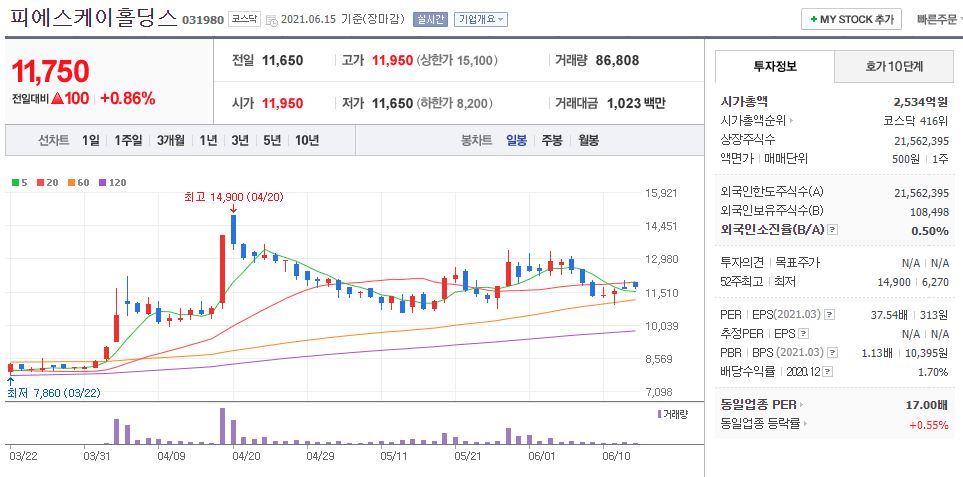The width and height of the screenshot is (963, 477).
Task: Click the 동일업종 PER value 17.00배
Action: (x=927, y=405)
